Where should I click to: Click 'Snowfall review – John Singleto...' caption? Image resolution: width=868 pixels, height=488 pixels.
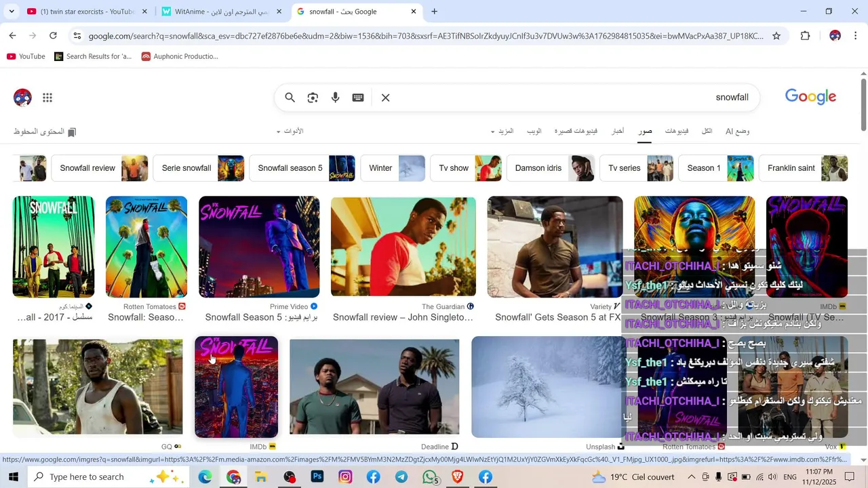[403, 317]
